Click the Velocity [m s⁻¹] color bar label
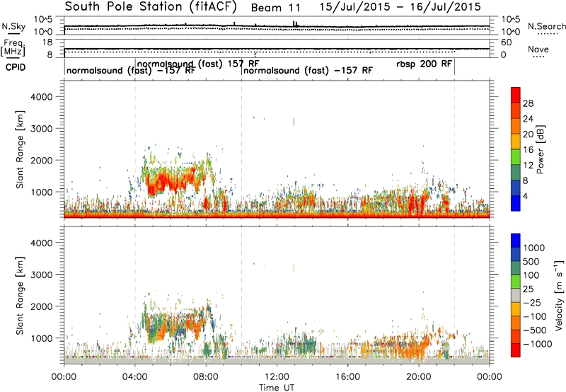Image resolution: width=566 pixels, height=392 pixels. 559,295
